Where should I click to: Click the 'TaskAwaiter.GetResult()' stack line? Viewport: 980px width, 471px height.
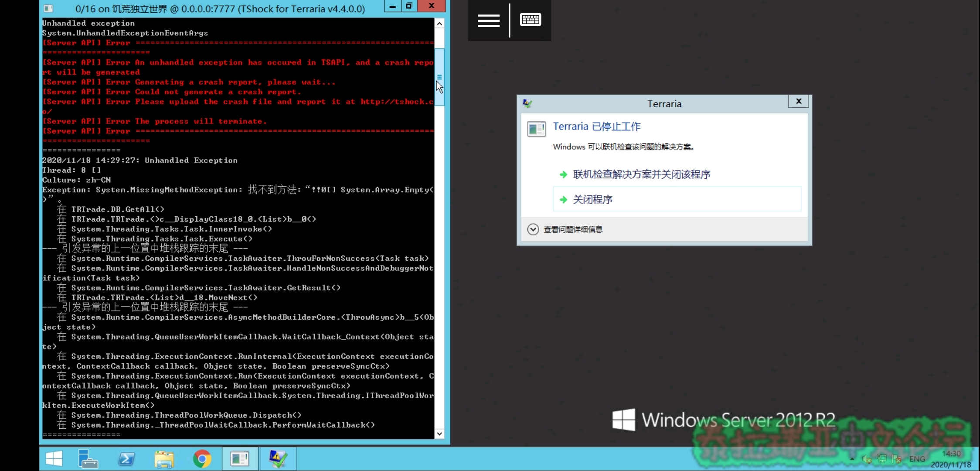pos(199,288)
